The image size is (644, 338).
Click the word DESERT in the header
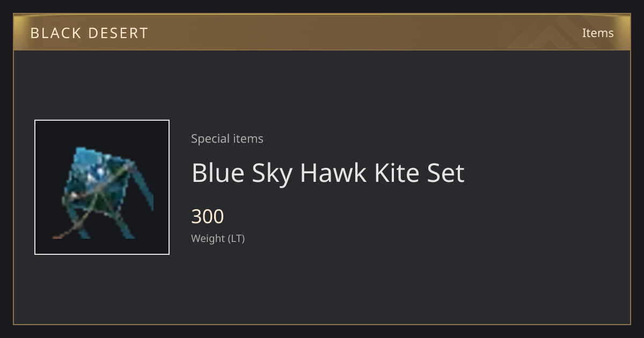(x=118, y=33)
